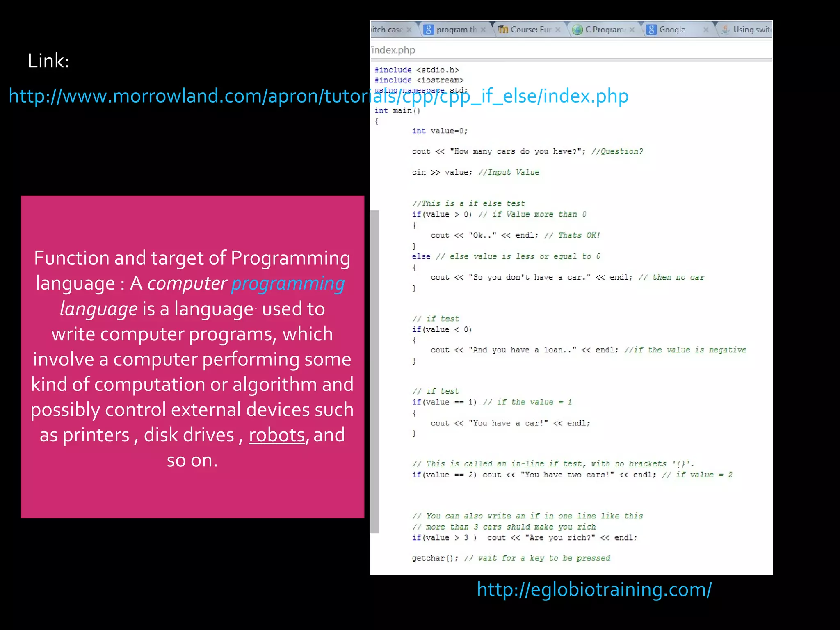Click the in-line if test comment line
The width and height of the screenshot is (840, 630).
553,464
